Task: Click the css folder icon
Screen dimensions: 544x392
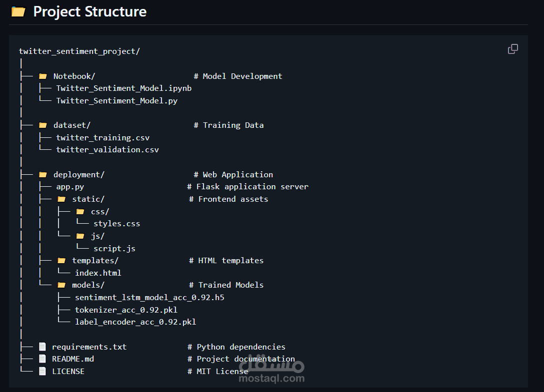Action: (x=80, y=212)
